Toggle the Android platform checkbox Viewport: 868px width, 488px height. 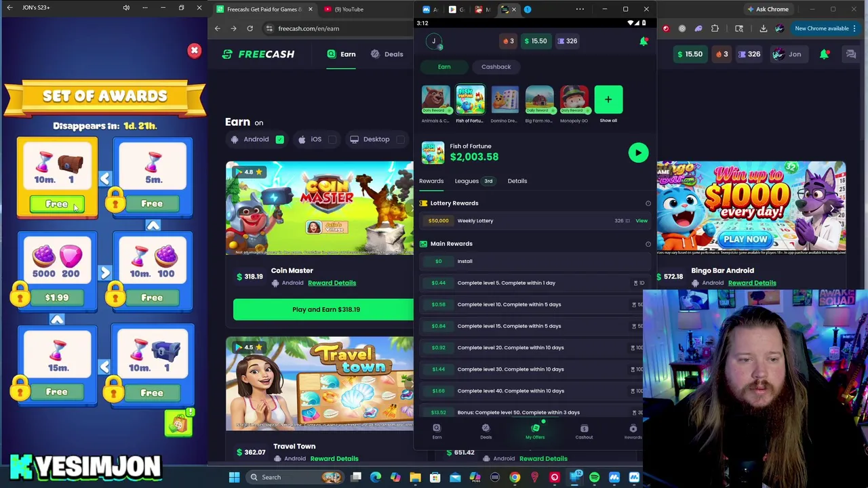pyautogui.click(x=279, y=140)
